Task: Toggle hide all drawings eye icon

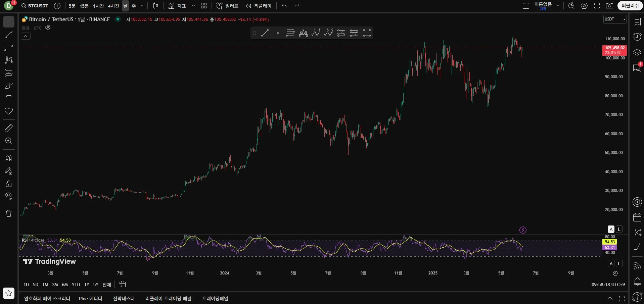Action: [9, 196]
